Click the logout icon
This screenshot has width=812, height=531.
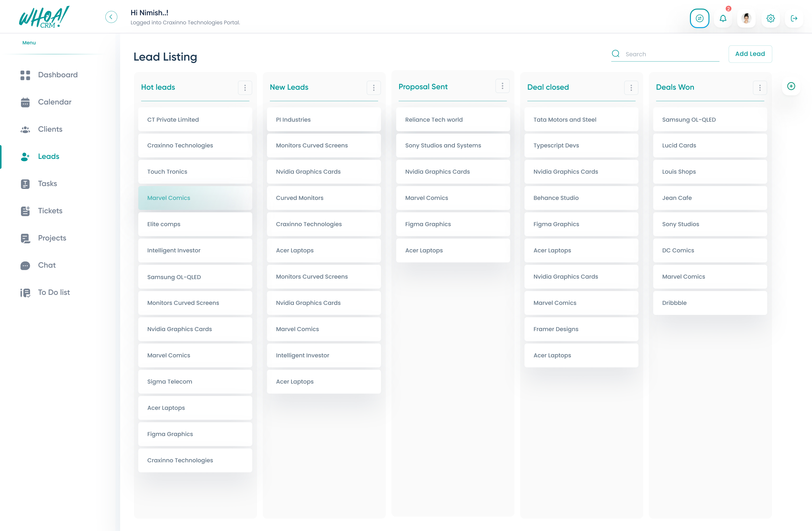794,18
